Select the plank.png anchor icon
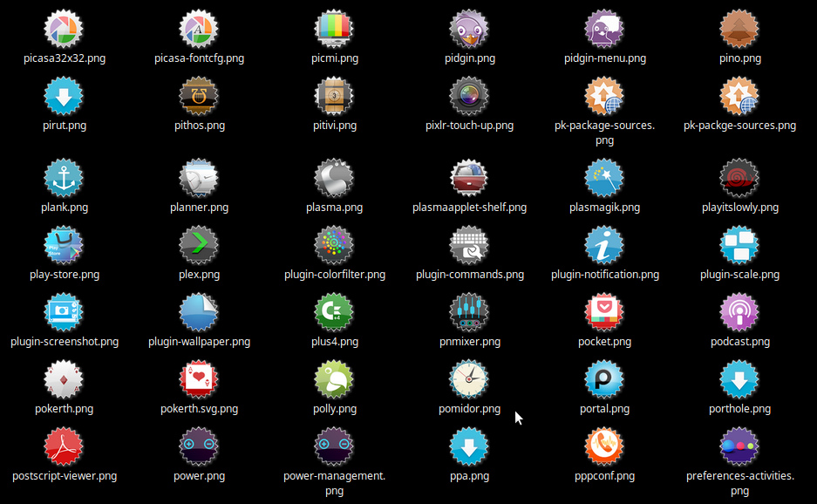 [64, 178]
